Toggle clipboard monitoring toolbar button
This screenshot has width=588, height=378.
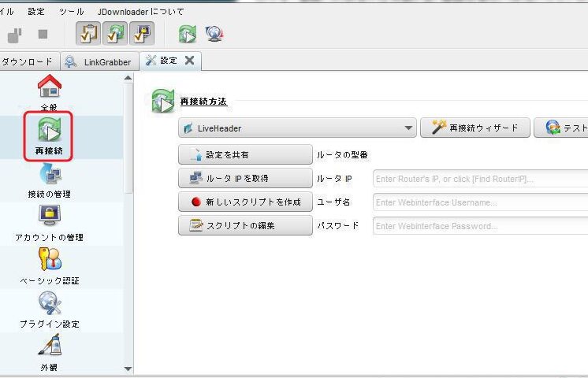(87, 34)
